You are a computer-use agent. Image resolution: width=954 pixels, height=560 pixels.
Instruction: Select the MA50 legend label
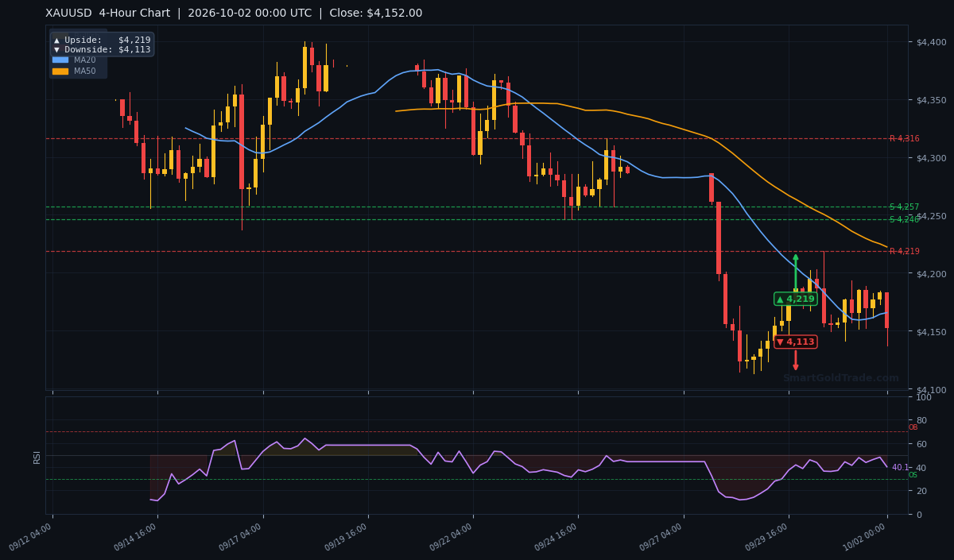point(84,71)
